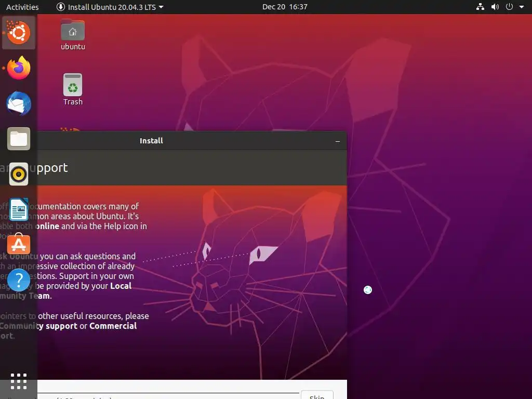Expand the system menu arrow in top bar
Viewport: 532px width, 399px height.
click(522, 7)
